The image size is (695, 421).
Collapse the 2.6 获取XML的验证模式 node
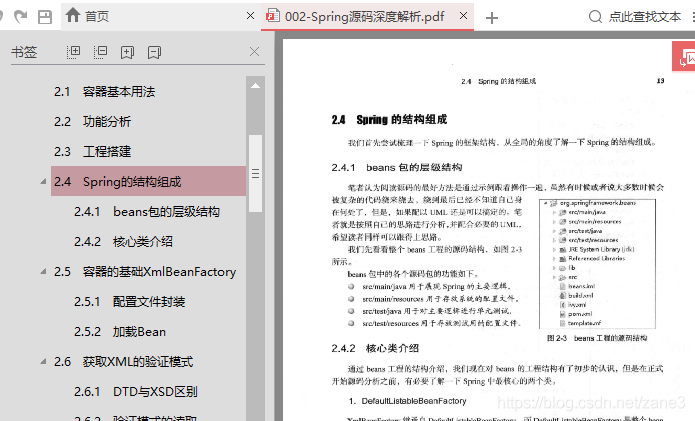[43, 361]
